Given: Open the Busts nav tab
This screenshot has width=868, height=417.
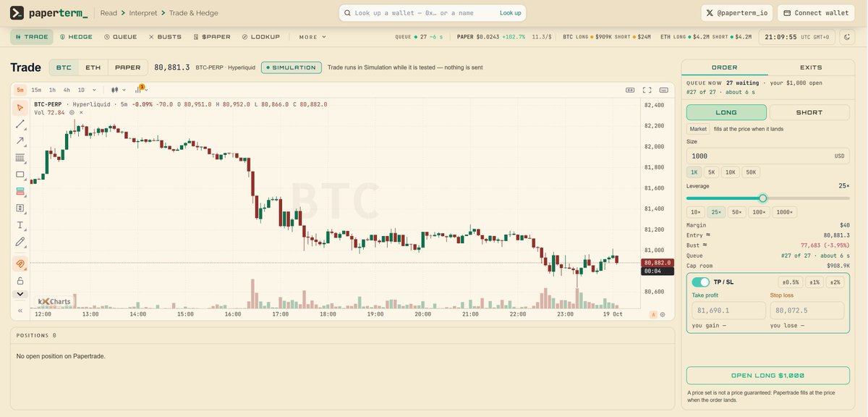Looking at the screenshot, I should click(x=165, y=36).
